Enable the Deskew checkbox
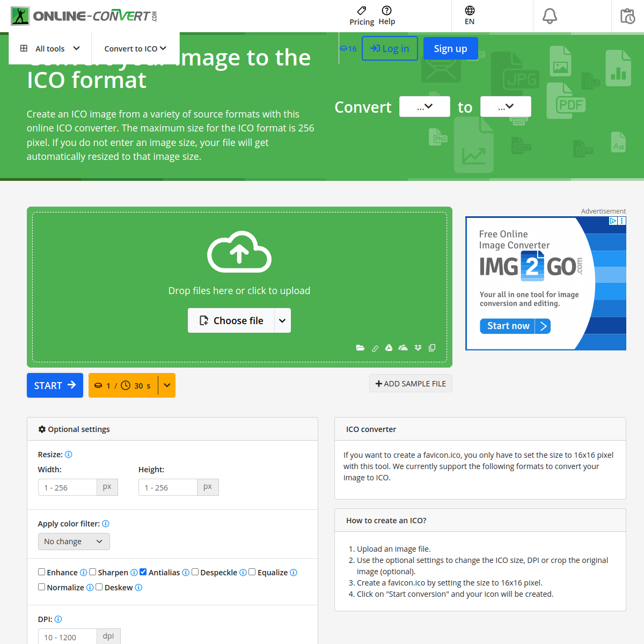Image resolution: width=644 pixels, height=644 pixels. coord(99,587)
